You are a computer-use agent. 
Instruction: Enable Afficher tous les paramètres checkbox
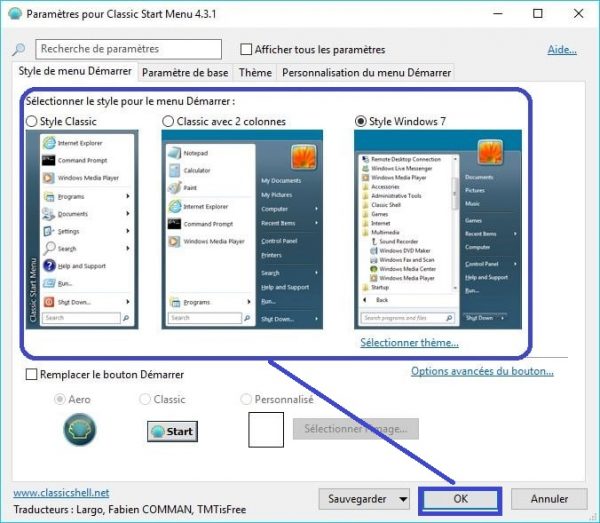click(246, 49)
